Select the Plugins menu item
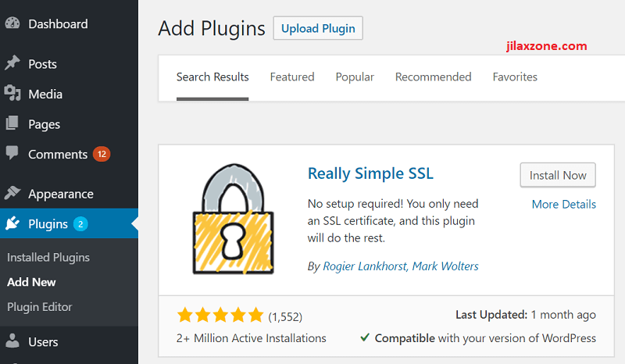Screen dimensions: 625x364 pyautogui.click(x=69, y=223)
